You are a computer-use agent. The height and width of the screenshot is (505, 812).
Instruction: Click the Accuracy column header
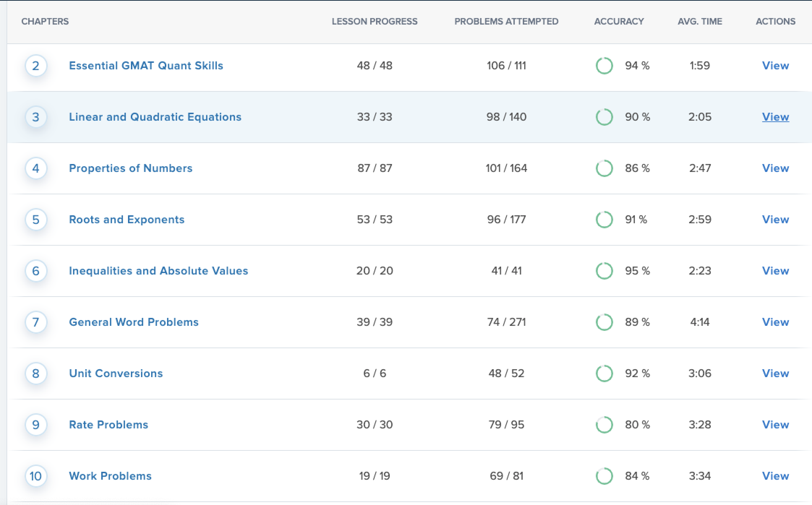click(x=619, y=22)
